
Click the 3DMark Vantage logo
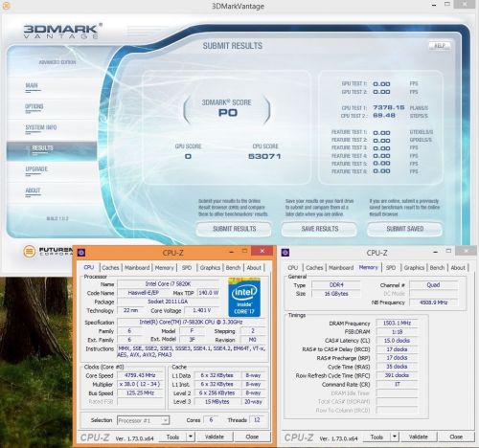[63, 31]
